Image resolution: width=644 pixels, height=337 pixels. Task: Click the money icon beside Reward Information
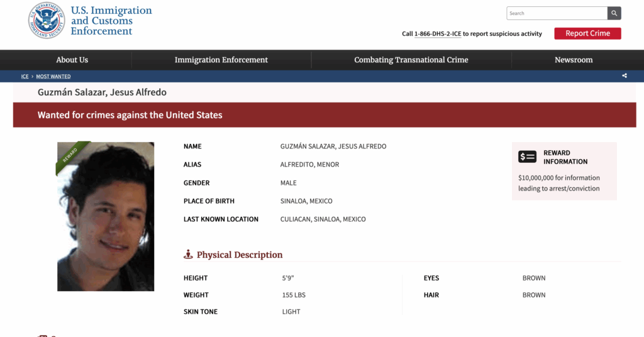click(x=527, y=157)
